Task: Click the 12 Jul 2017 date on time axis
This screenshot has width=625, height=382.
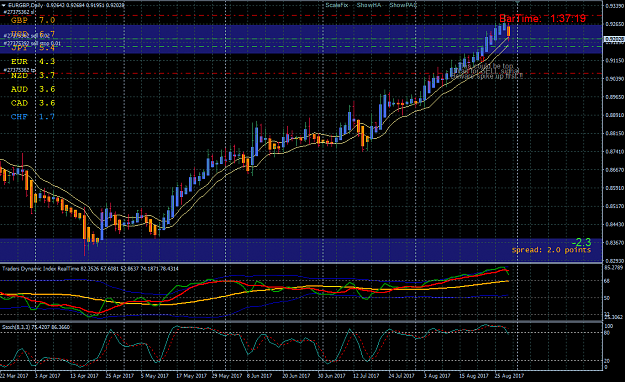Action: click(x=366, y=376)
